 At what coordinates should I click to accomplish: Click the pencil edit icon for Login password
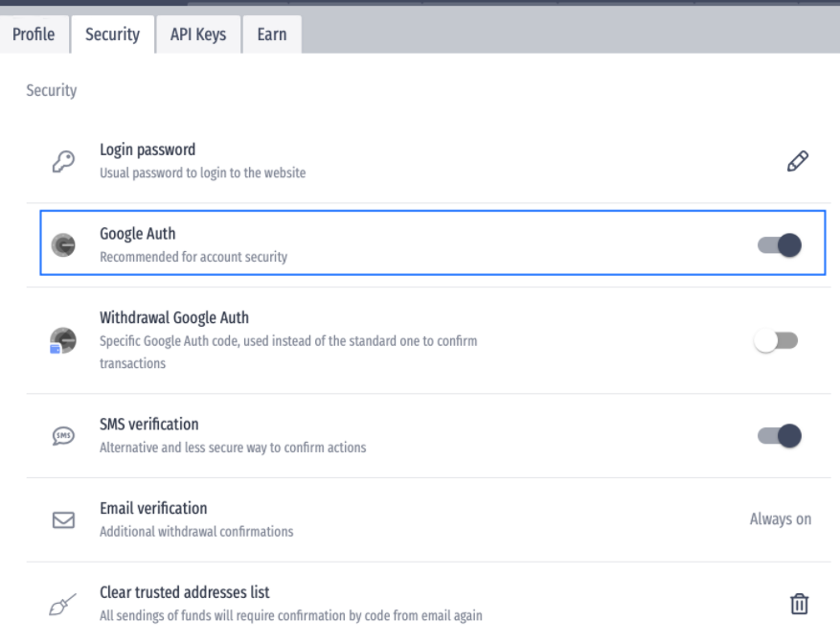click(x=798, y=161)
